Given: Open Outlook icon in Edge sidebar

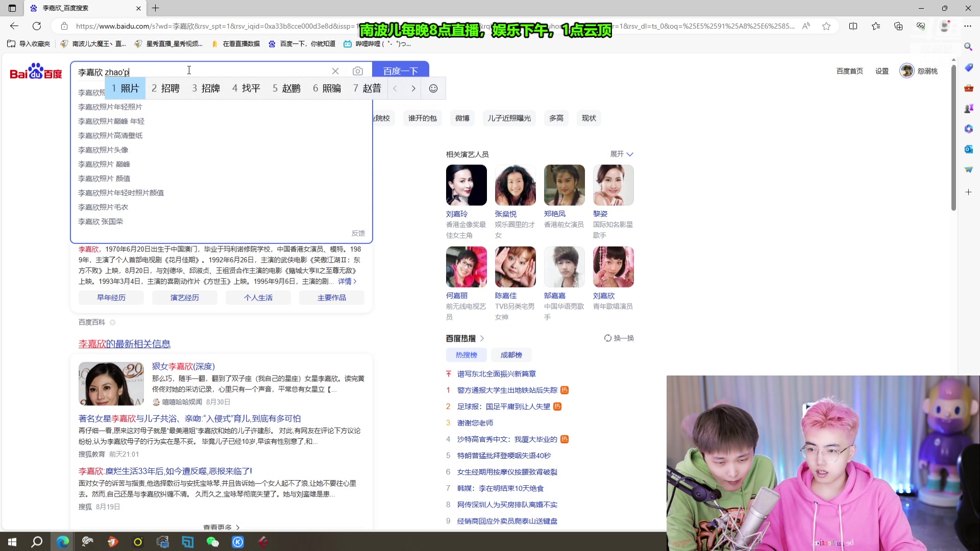Looking at the screenshot, I should pos(968,149).
